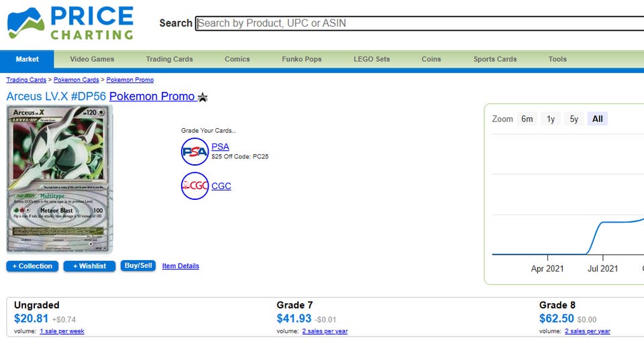
Task: Set chart zoom to All
Action: pos(597,119)
